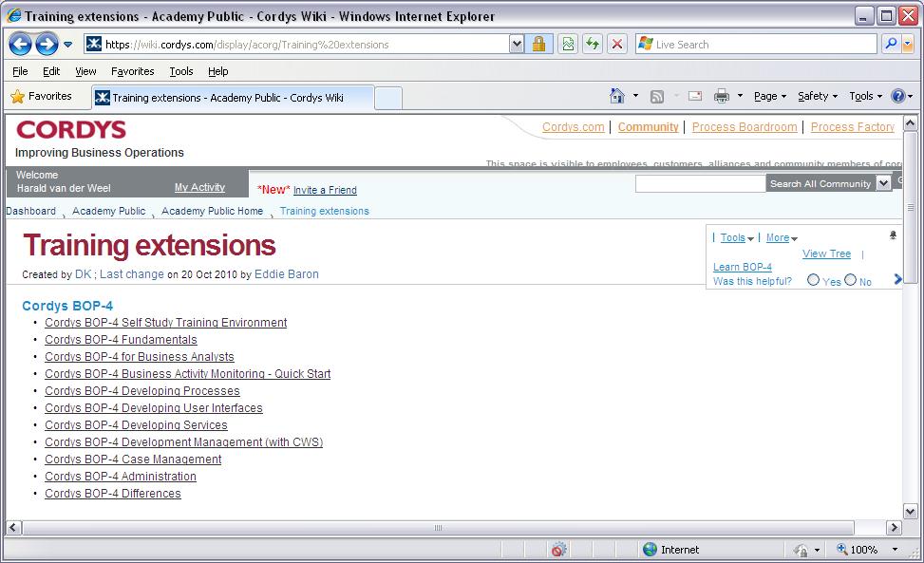Open the wiki page Tools dropdown

point(737,238)
